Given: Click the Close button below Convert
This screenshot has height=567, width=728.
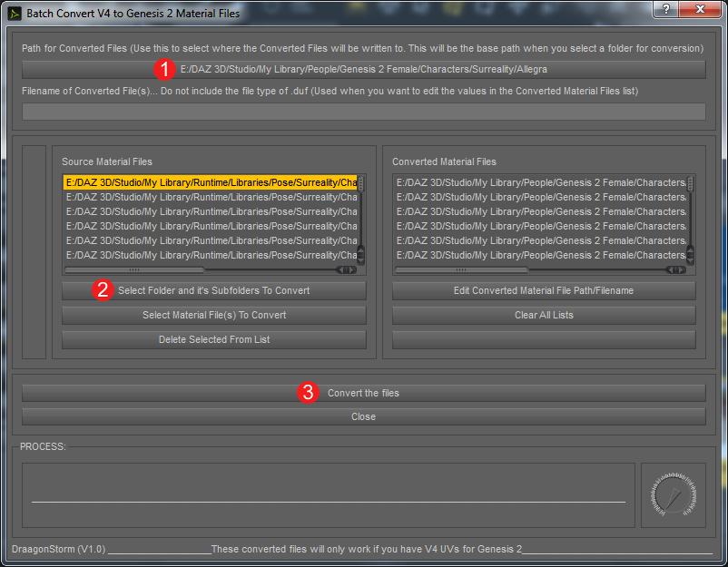Looking at the screenshot, I should tap(363, 416).
